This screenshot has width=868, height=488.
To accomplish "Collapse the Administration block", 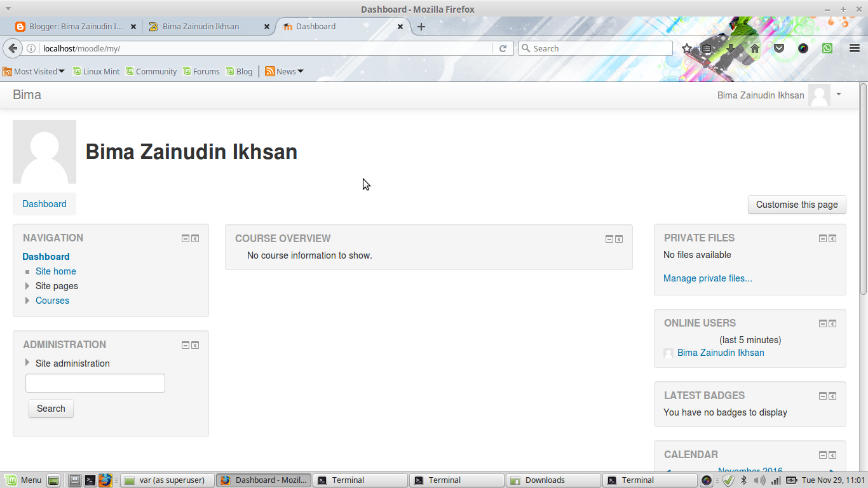I will 187,345.
